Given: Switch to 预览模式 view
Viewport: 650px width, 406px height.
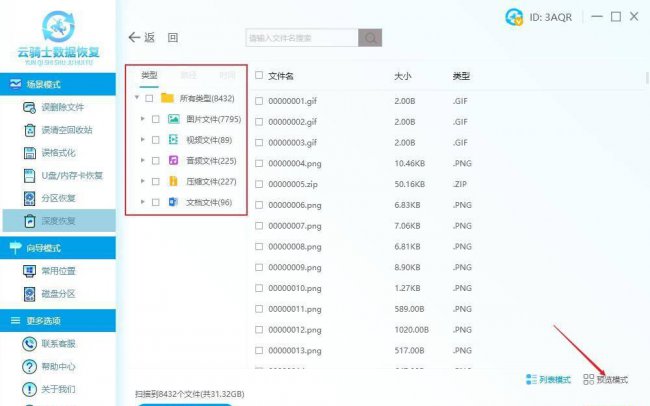Looking at the screenshot, I should click(x=606, y=379).
